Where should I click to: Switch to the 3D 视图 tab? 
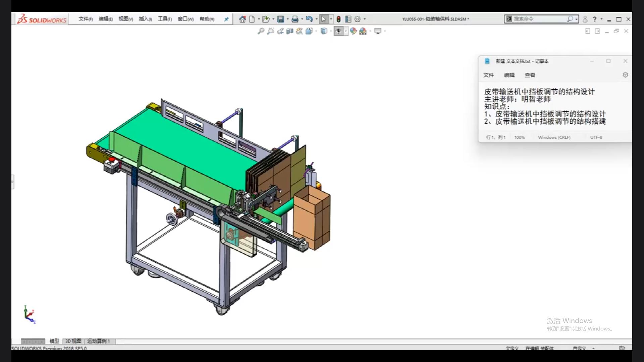[x=73, y=341]
